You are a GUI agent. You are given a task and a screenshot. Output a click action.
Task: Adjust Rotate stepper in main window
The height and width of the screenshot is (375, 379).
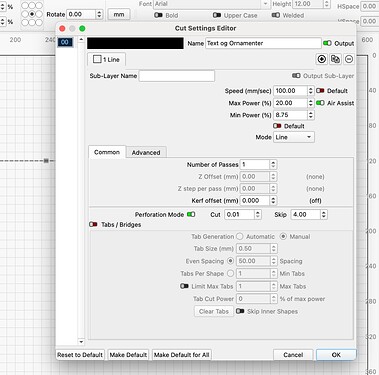point(99,14)
